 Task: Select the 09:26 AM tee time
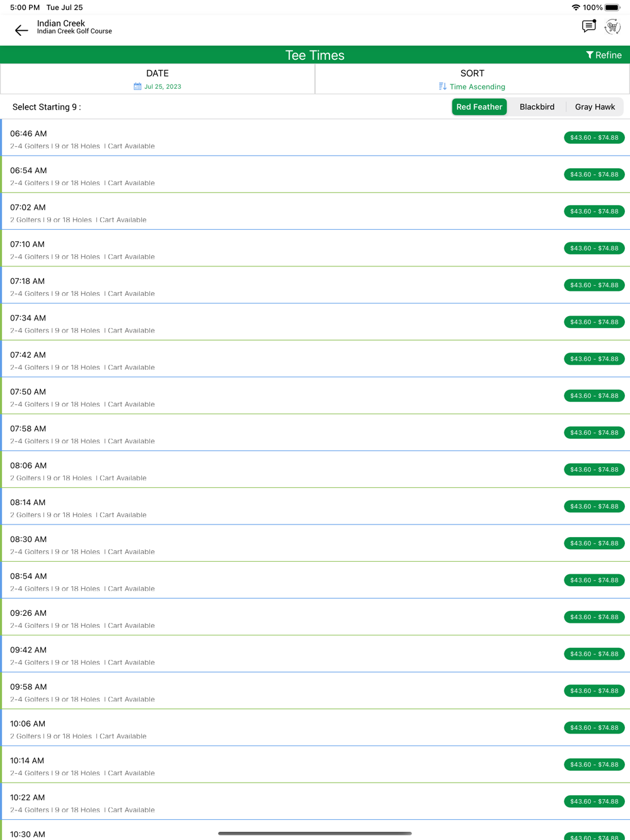(315, 617)
